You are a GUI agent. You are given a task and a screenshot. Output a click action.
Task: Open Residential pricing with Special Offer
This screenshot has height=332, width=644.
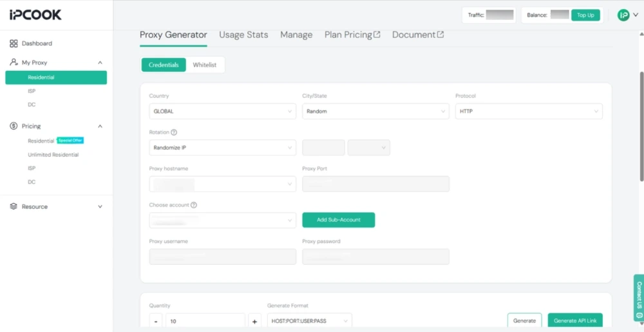point(41,141)
